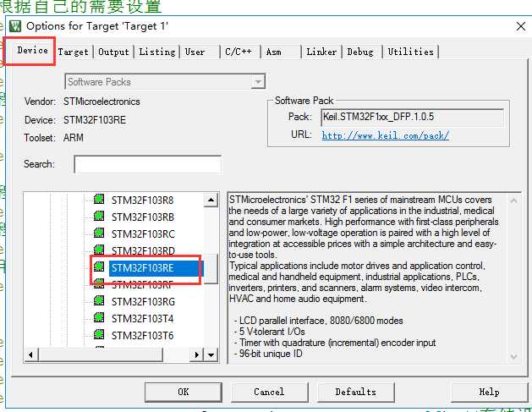Click device list scroll down arrow
The image size is (532, 412).
pyautogui.click(x=211, y=355)
